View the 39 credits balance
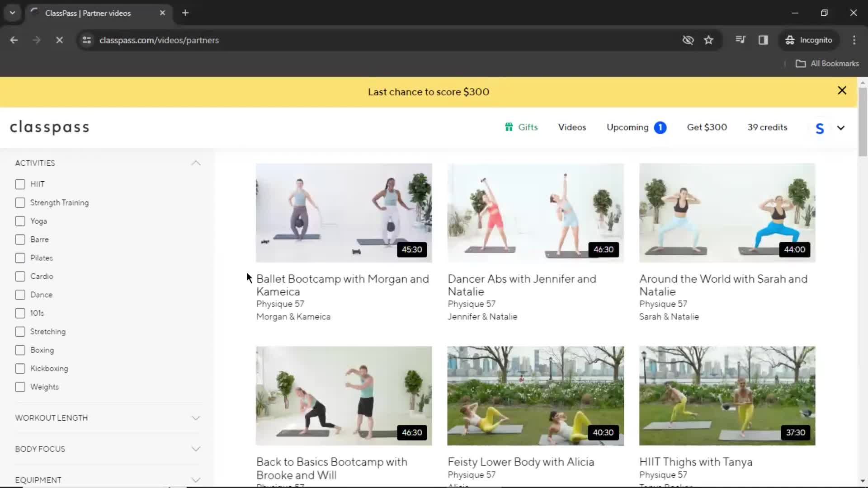Image resolution: width=868 pixels, height=488 pixels. point(767,127)
